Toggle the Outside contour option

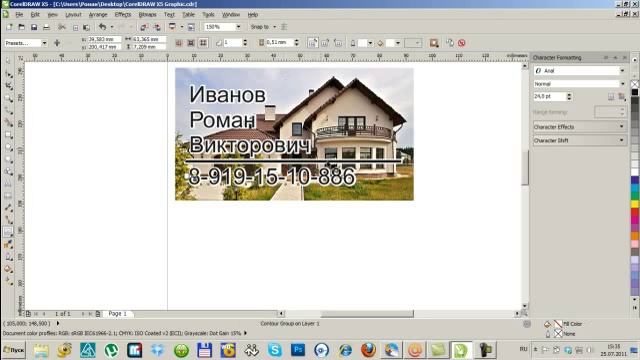[x=203, y=43]
